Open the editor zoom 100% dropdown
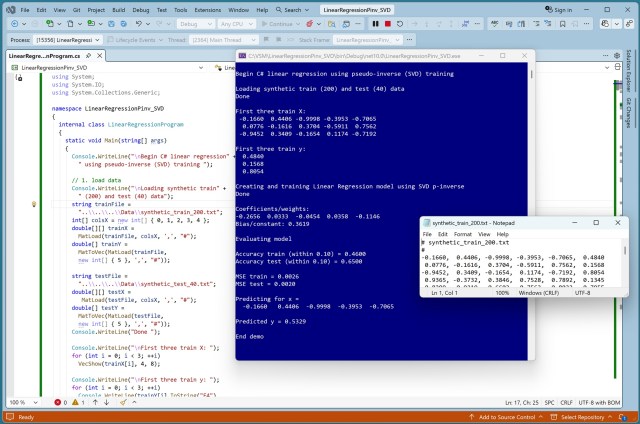This screenshot has width=640, height=424. 19,402
